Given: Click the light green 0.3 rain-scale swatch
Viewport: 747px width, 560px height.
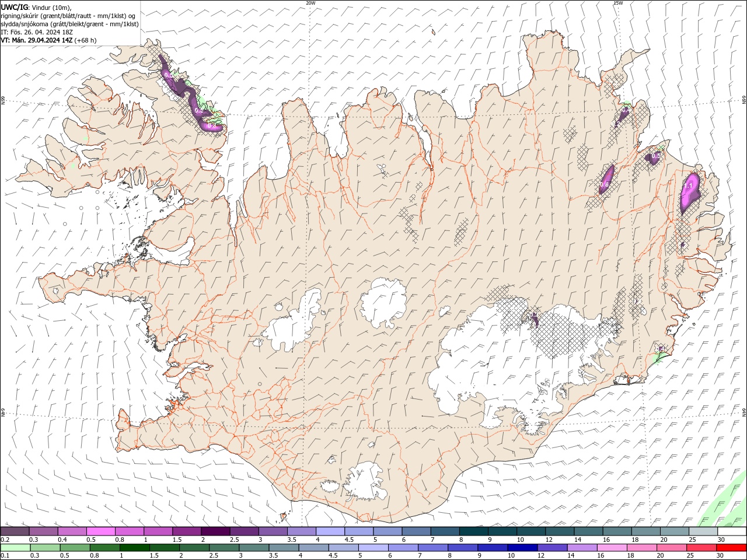Looking at the screenshot, I should click(46, 548).
